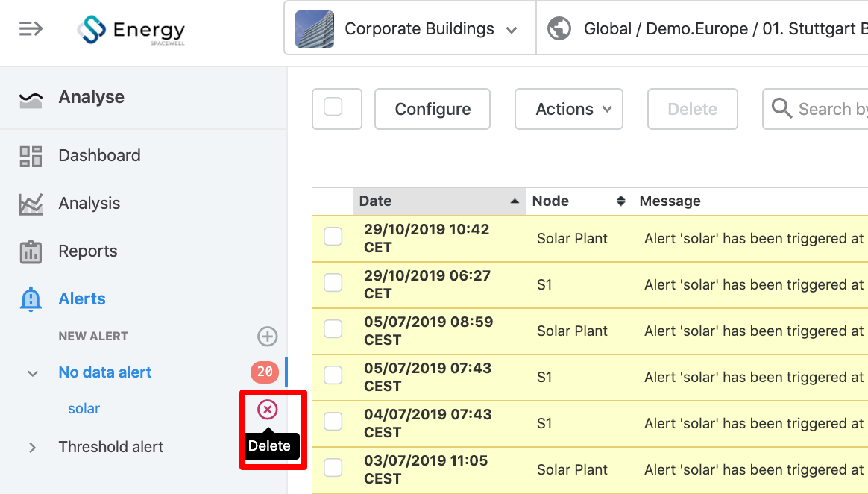The height and width of the screenshot is (494, 868).
Task: Click the search magnifier icon
Action: pos(781,108)
